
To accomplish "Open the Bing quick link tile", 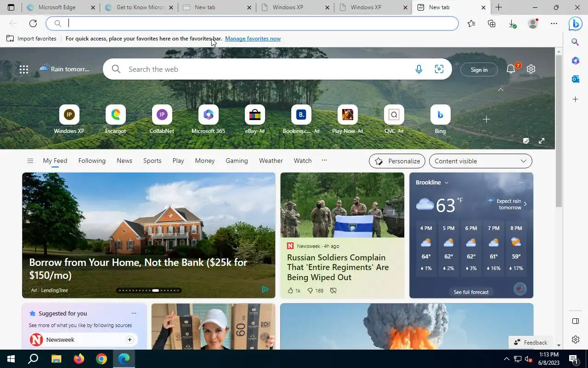I will pos(440,120).
